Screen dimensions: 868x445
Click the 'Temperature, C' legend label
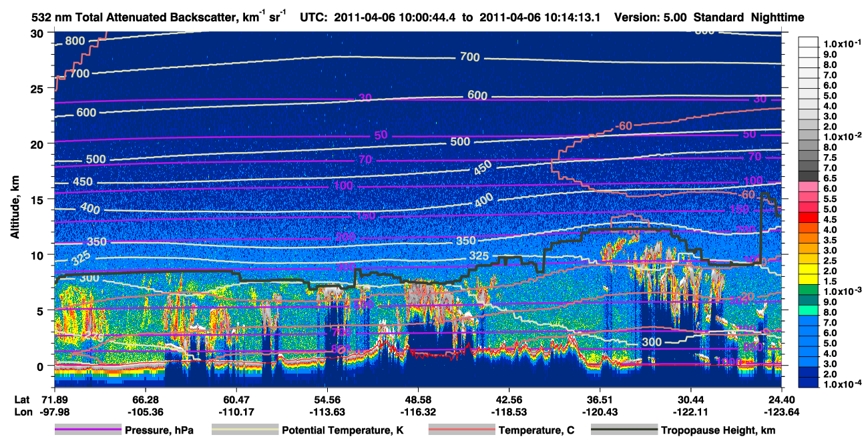(x=536, y=430)
